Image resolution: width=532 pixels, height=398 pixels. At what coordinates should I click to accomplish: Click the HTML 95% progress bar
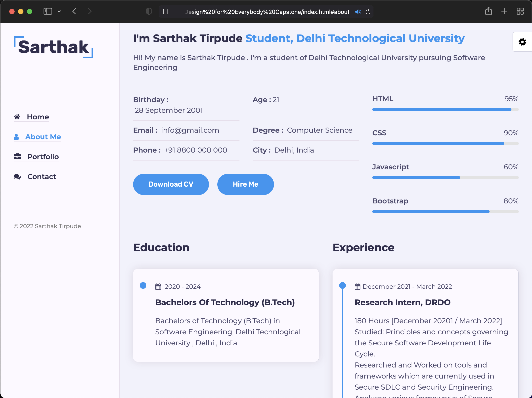pyautogui.click(x=445, y=109)
